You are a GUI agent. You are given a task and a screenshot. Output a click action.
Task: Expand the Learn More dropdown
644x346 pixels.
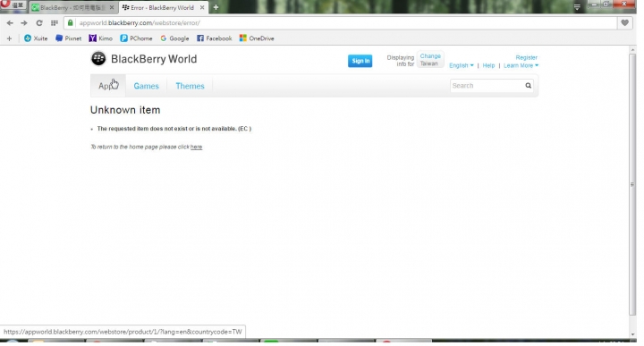521,65
